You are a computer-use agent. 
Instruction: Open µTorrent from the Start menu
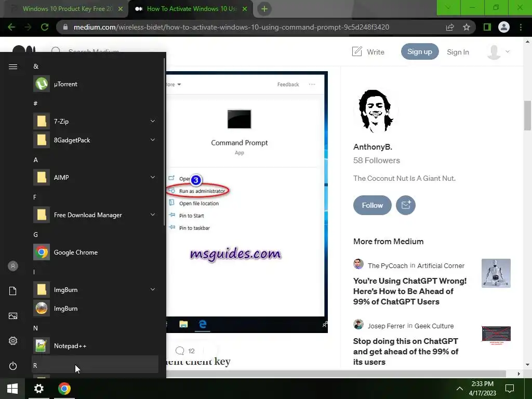(95, 84)
